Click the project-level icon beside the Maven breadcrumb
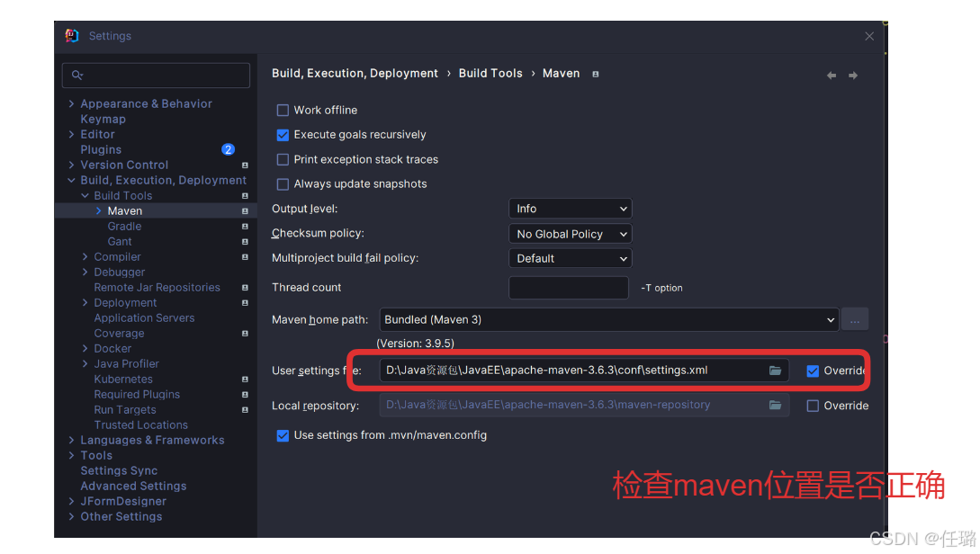The width and height of the screenshot is (980, 554). (596, 74)
